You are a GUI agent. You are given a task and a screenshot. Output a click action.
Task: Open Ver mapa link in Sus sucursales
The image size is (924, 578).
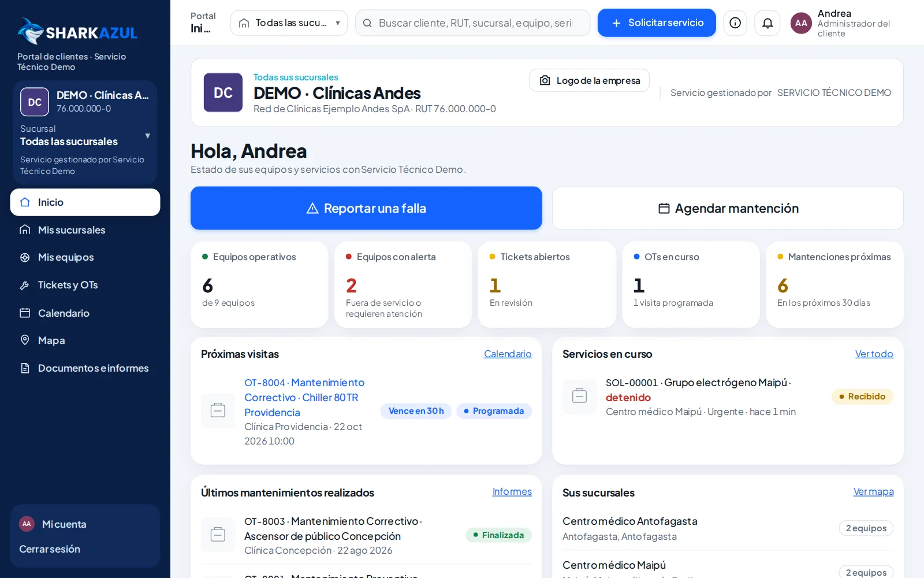[873, 491]
